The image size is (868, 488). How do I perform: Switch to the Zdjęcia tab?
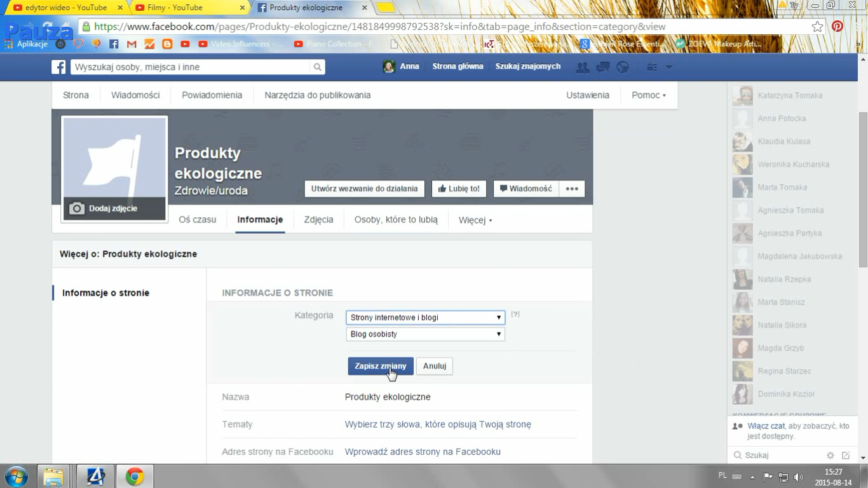pos(318,220)
